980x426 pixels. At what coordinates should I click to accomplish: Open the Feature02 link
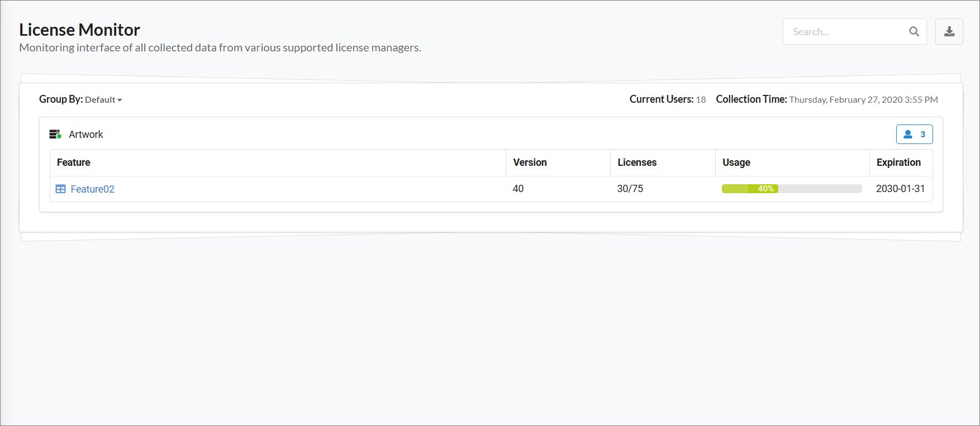[93, 189]
